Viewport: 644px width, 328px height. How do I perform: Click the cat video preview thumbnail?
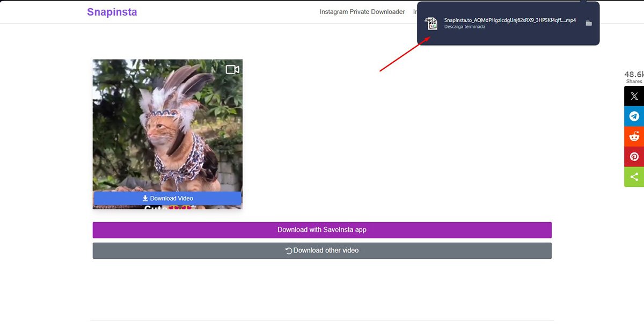[167, 129]
